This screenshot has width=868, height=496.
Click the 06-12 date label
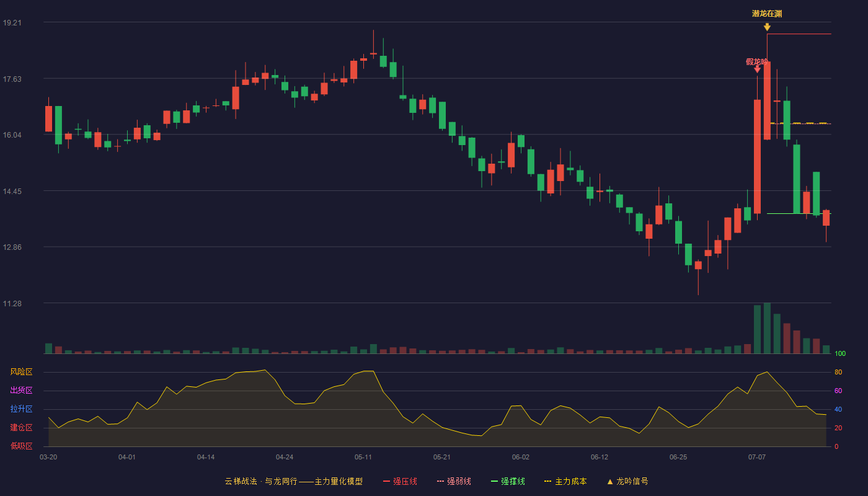click(600, 457)
